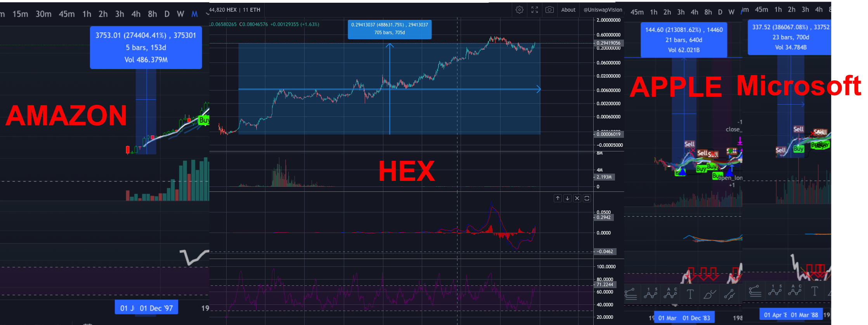Delete the MACD pane with X
The width and height of the screenshot is (868, 325).
(577, 198)
